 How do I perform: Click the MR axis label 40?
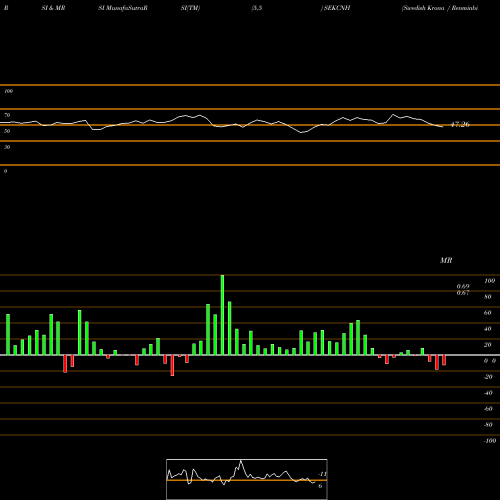coord(488,329)
